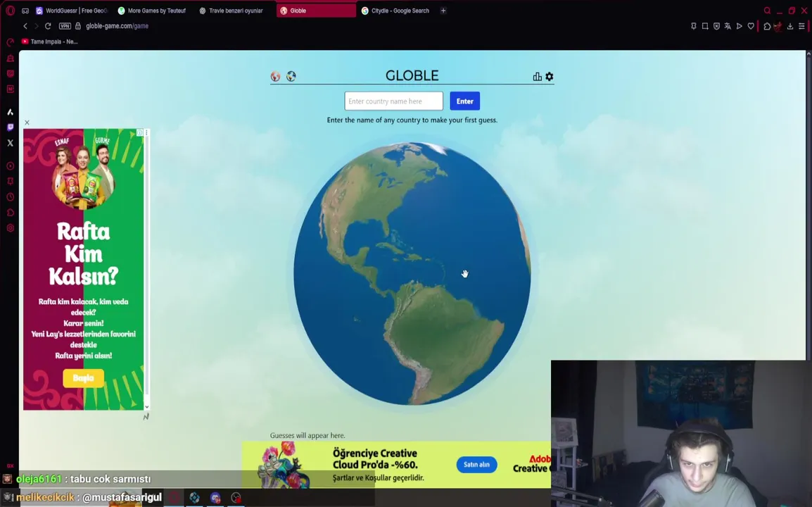This screenshot has height=507, width=812.
Task: Click Başla button in Lay's ad
Action: point(83,378)
